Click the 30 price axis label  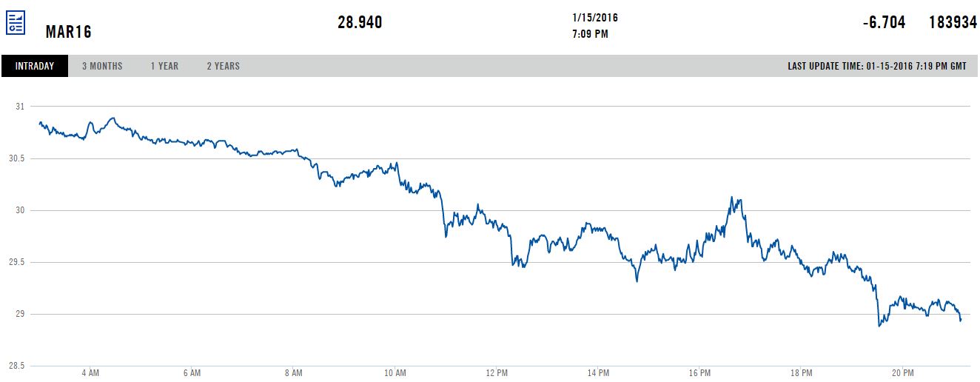tap(20, 210)
